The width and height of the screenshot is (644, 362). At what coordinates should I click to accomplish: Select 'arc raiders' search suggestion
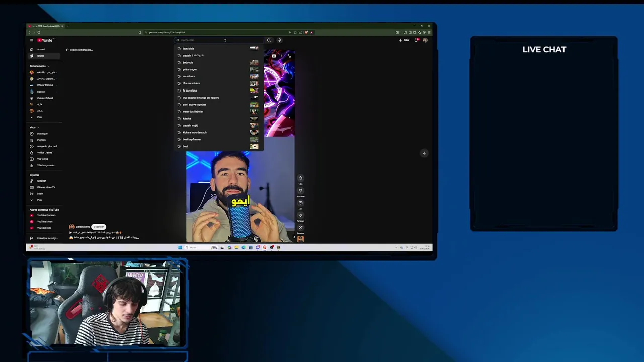point(217,76)
